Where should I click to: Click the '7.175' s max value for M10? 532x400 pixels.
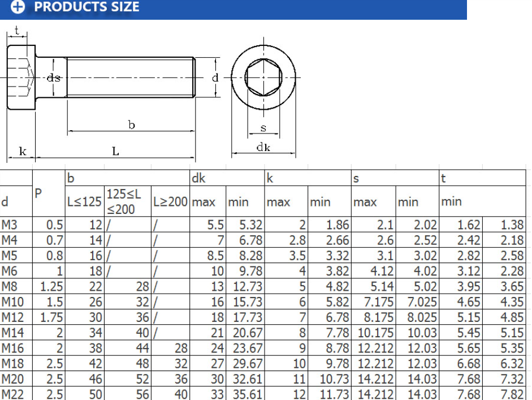point(379,302)
